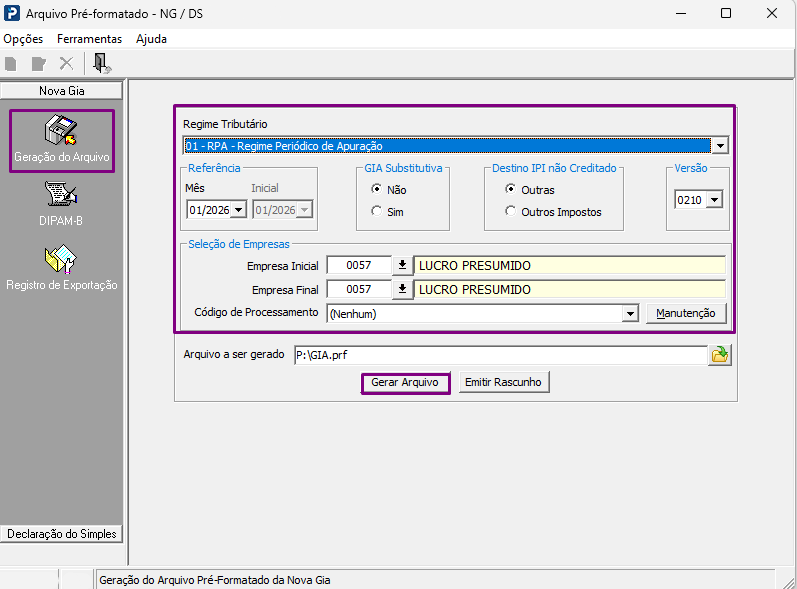Click the Gerar Arquivo button
797x589 pixels.
point(405,383)
